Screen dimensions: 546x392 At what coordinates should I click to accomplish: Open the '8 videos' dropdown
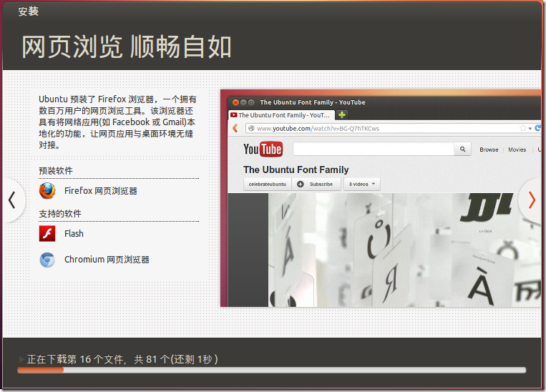[362, 184]
